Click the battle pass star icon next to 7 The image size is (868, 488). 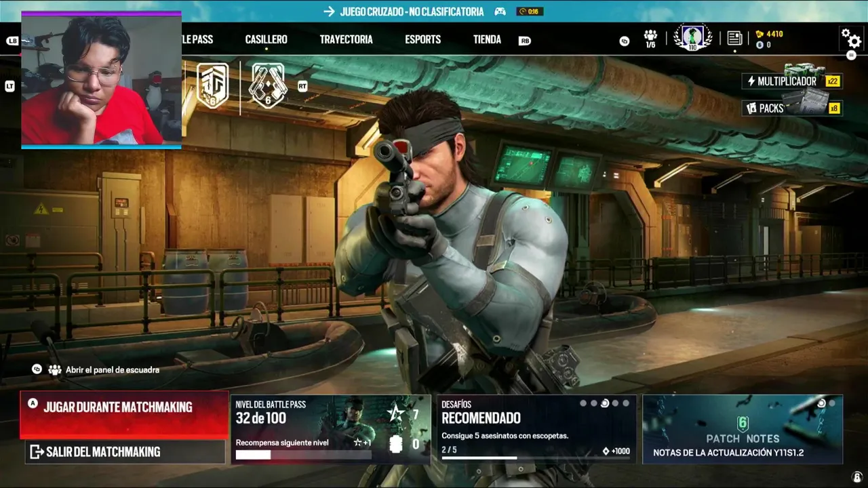tap(397, 413)
